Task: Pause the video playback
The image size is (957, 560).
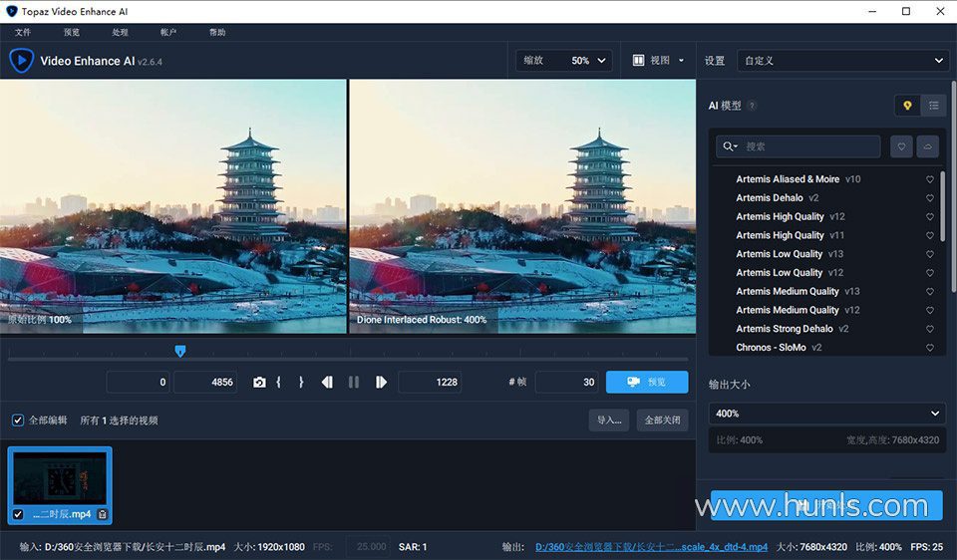Action: 354,383
